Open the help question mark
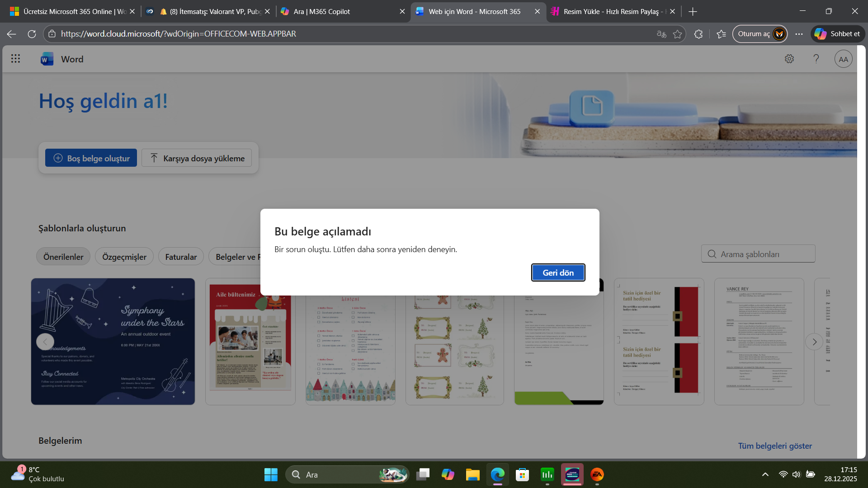Screen dimensions: 868x488 [x=816, y=59]
